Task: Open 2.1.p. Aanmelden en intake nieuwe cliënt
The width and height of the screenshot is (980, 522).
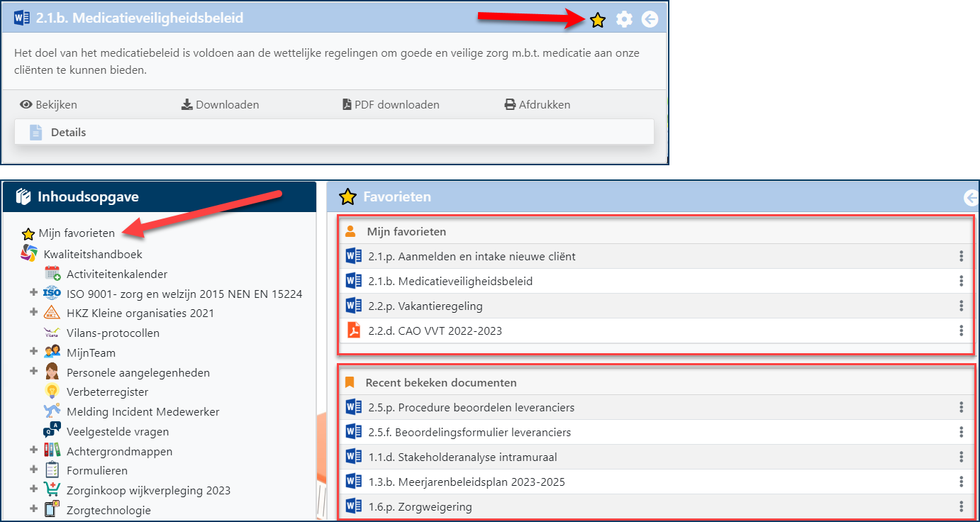Action: (472, 256)
